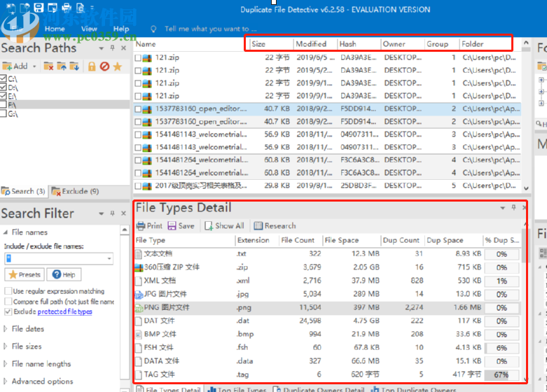
Task: Sort results by the Size column
Action: click(x=271, y=44)
